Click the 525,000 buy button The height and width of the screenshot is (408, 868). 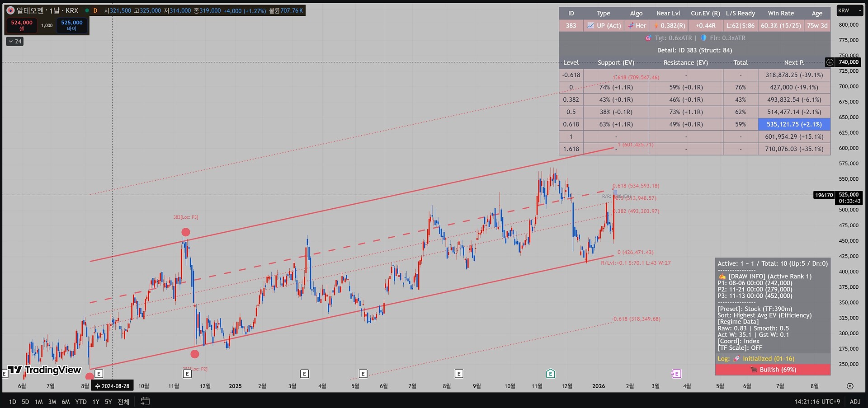(x=72, y=25)
